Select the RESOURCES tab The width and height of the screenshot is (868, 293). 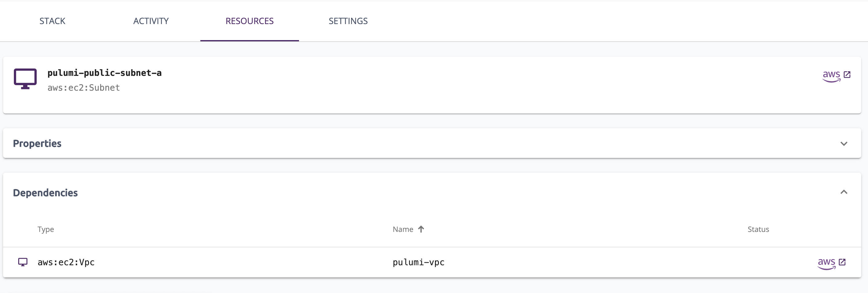pos(249,21)
